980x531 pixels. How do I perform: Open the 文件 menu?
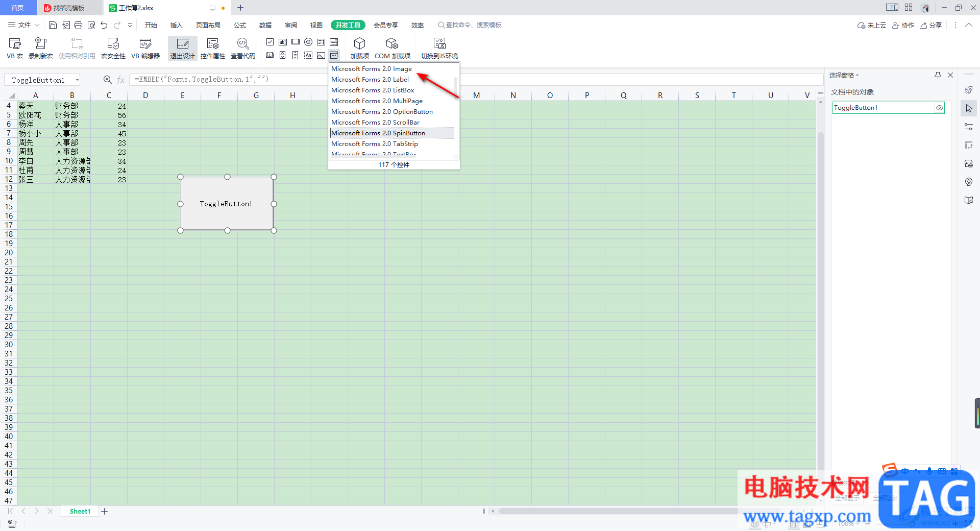23,25
